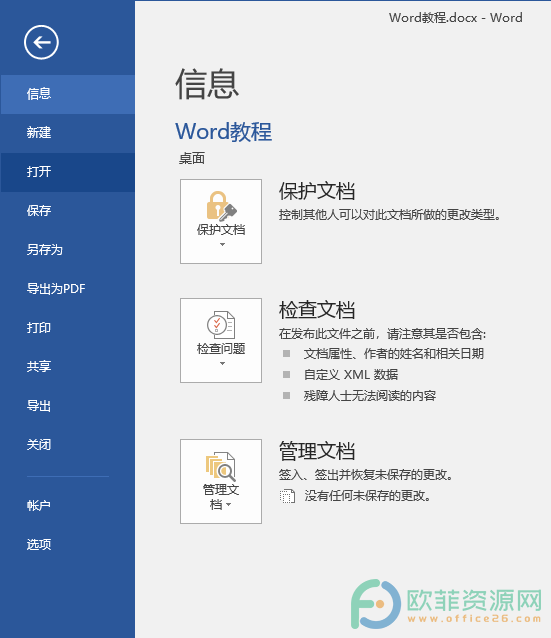Click the 管理文档 section heading
Viewport: 551px width, 638px height.
tap(317, 451)
